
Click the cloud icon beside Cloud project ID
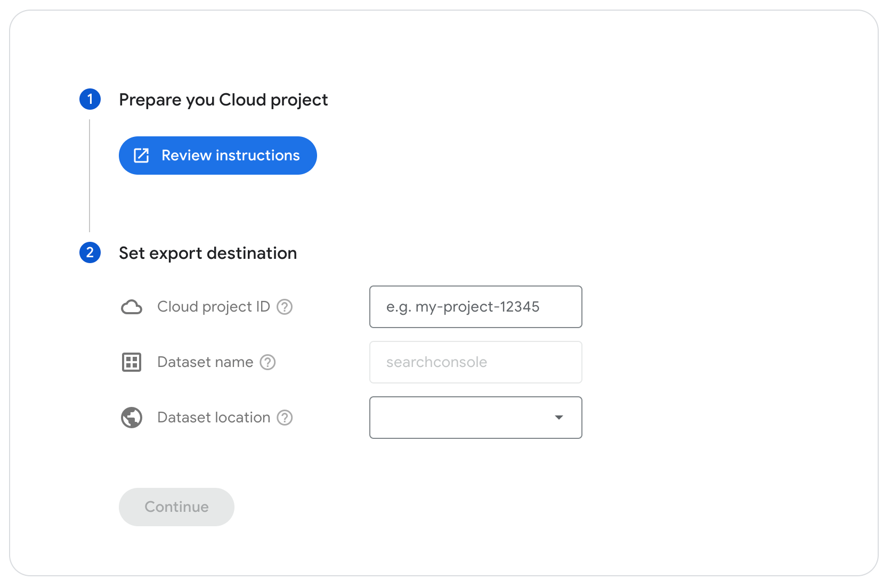[x=131, y=307]
